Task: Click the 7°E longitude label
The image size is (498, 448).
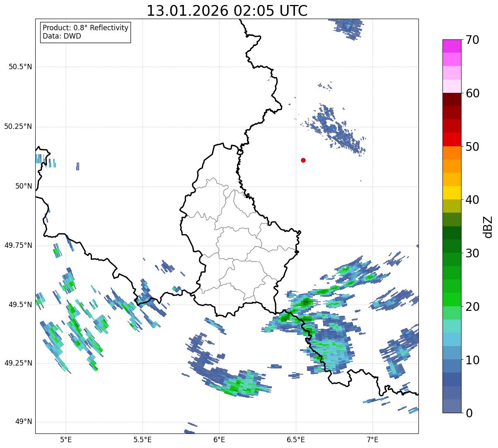Action: point(372,439)
